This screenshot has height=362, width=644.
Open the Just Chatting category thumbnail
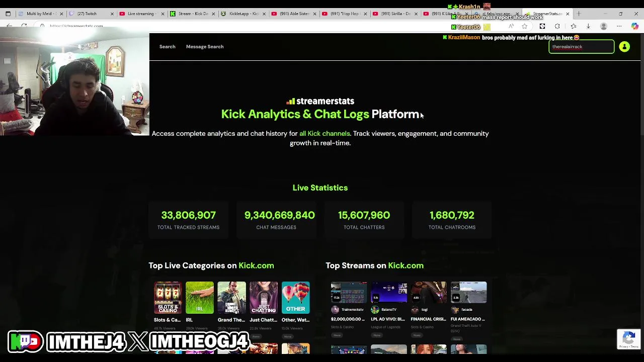(264, 297)
